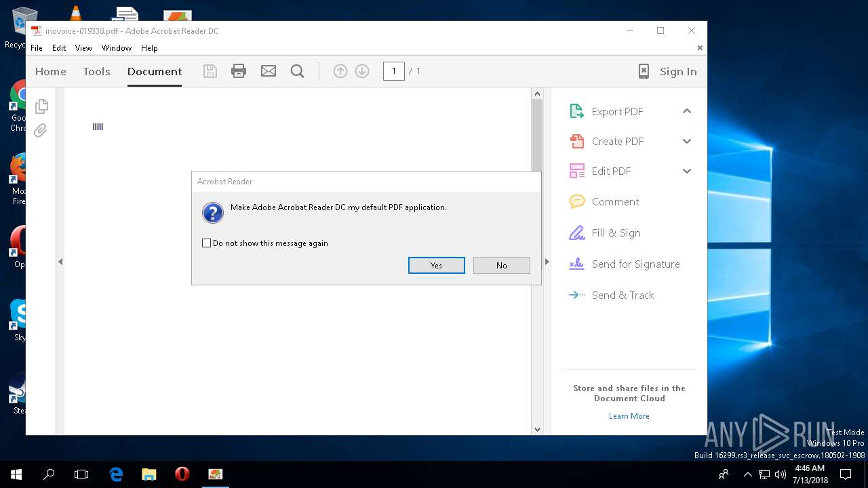868x488 pixels.
Task: Click document scrollbar up arrow
Action: click(x=537, y=94)
